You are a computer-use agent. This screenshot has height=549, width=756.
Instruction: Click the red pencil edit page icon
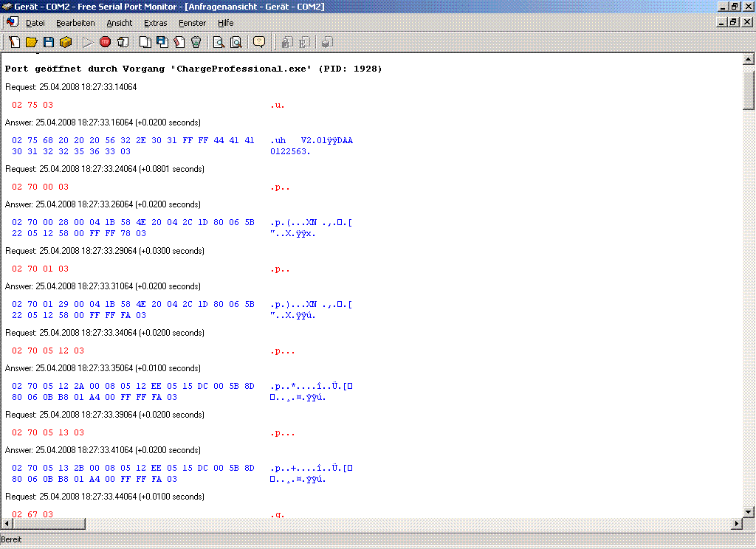(x=179, y=42)
